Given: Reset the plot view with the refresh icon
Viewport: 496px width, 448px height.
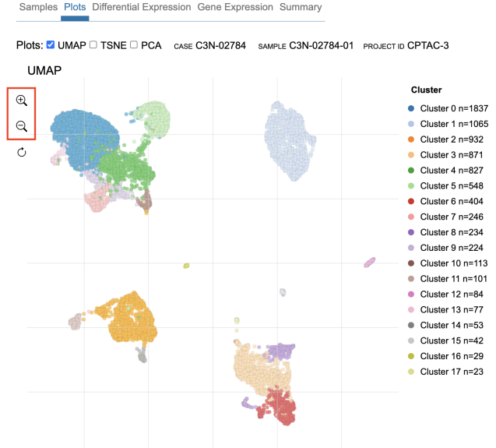Looking at the screenshot, I should 21,152.
